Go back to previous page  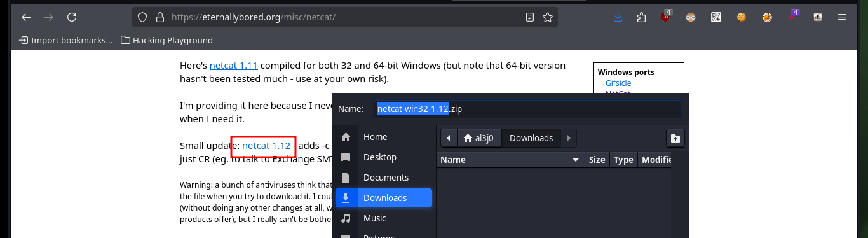click(26, 17)
